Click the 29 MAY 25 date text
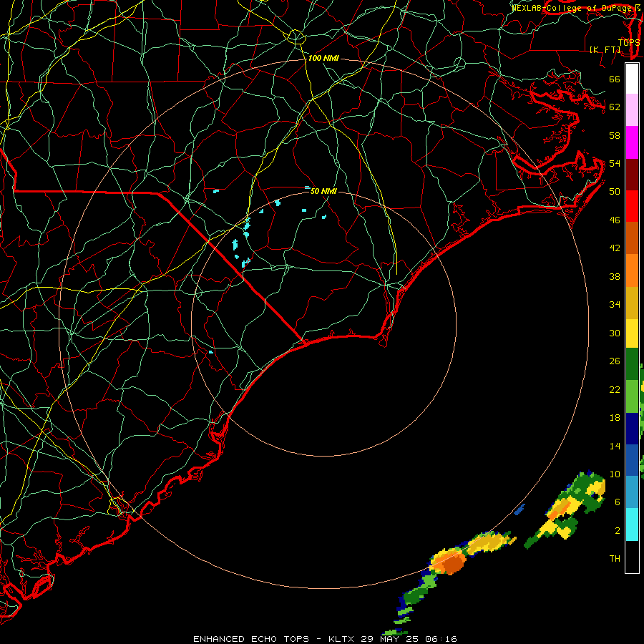Image resolution: width=644 pixels, height=644 pixels. coord(391,639)
